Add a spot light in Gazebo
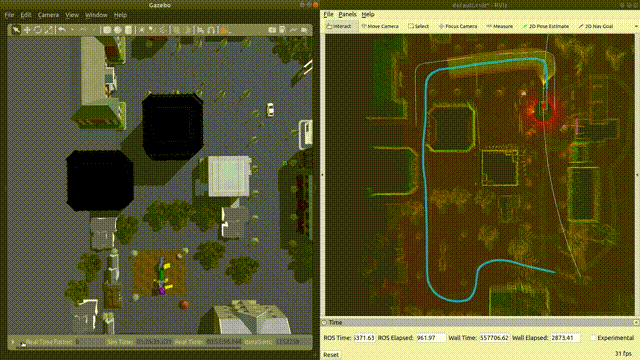Image resolution: width=640 pixels, height=360 pixels. click(151, 30)
